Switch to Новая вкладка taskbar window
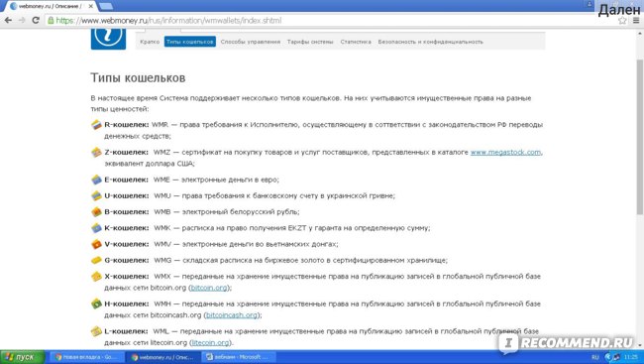 [x=86, y=357]
